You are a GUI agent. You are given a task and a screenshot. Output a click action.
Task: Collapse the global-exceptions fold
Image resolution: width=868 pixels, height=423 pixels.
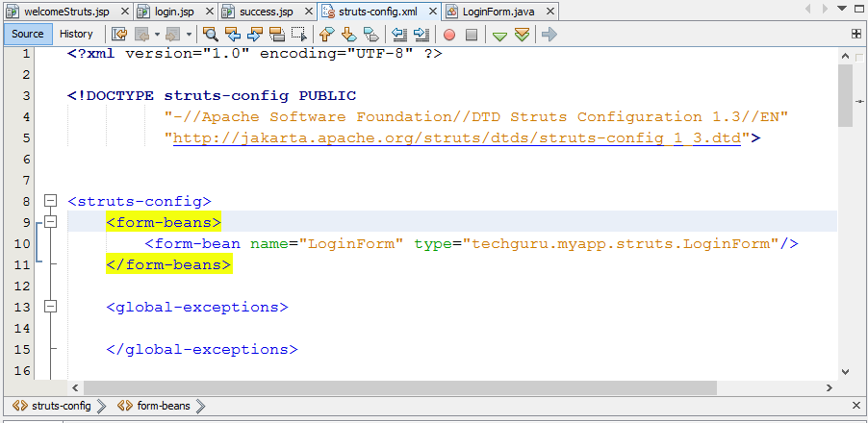point(50,306)
